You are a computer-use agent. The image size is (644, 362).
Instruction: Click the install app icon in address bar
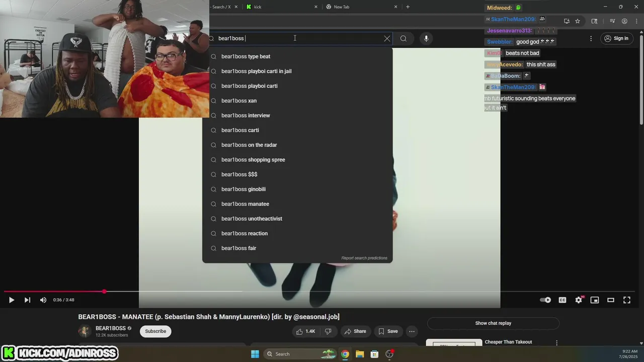tap(567, 21)
